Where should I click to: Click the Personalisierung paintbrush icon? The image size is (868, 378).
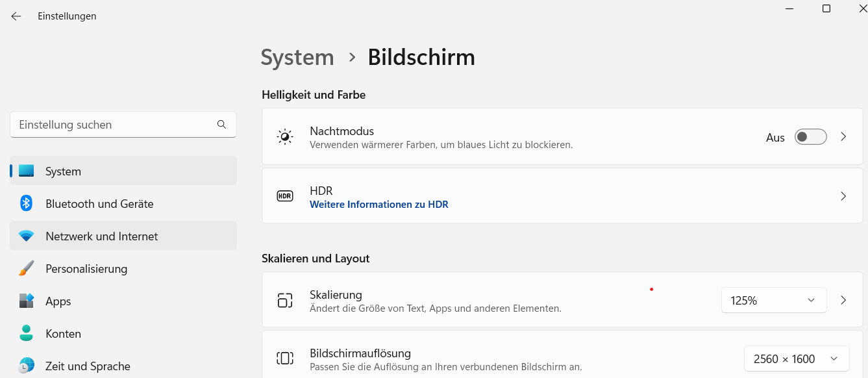click(x=26, y=268)
